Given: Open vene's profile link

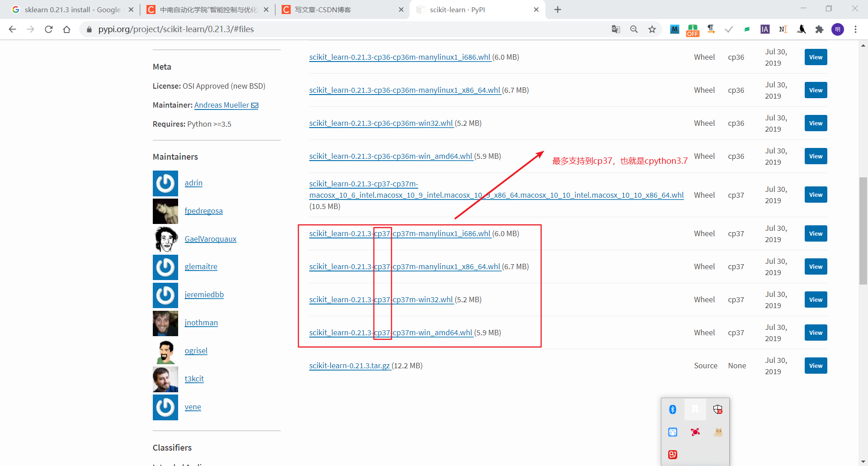Looking at the screenshot, I should click(193, 407).
